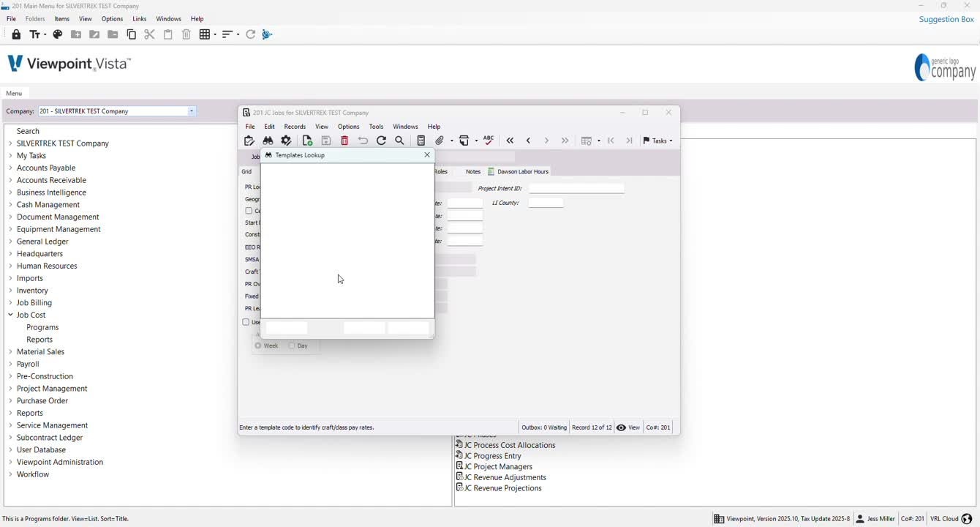Close the Templates Lookup dialog
This screenshot has height=527, width=980.
click(x=427, y=155)
